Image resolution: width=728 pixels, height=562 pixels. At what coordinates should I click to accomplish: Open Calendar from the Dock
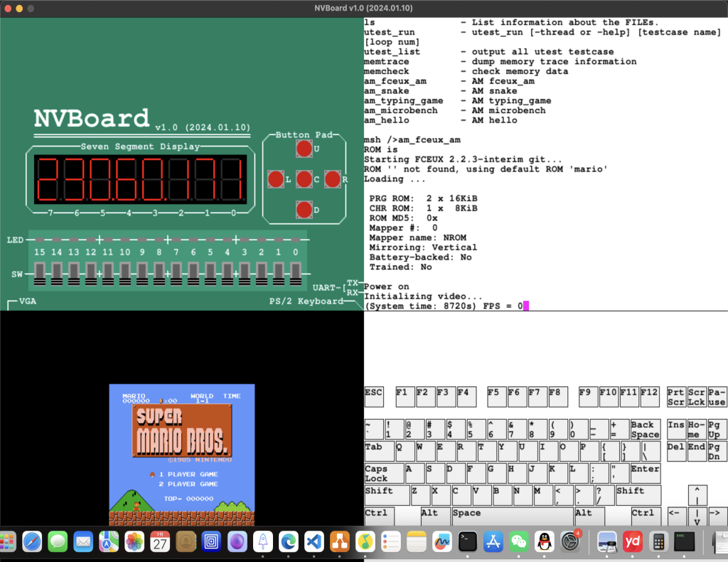[160, 541]
